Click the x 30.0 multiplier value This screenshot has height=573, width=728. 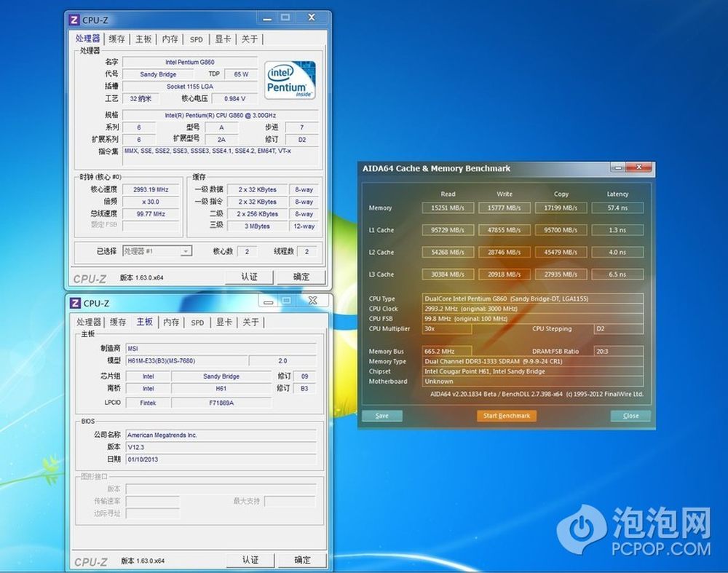click(151, 202)
